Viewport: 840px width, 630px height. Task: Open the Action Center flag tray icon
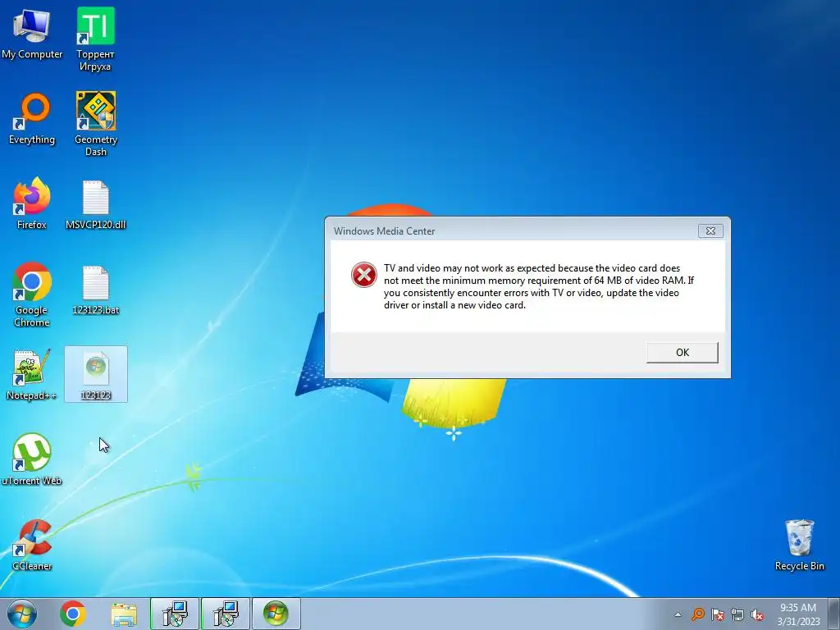pos(717,614)
